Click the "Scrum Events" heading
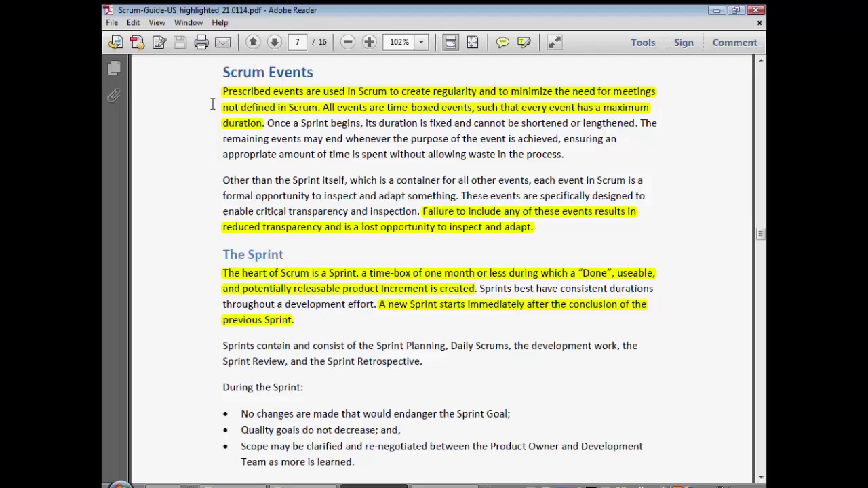The image size is (868, 488). pos(268,73)
